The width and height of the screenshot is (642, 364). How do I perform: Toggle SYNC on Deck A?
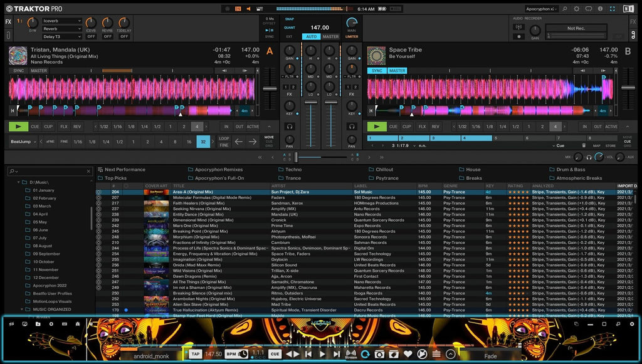click(18, 71)
